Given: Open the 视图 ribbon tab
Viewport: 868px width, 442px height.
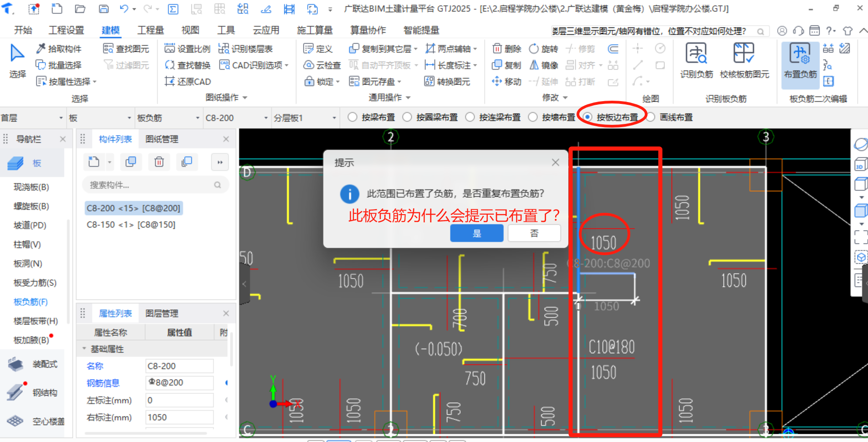Looking at the screenshot, I should point(190,30).
